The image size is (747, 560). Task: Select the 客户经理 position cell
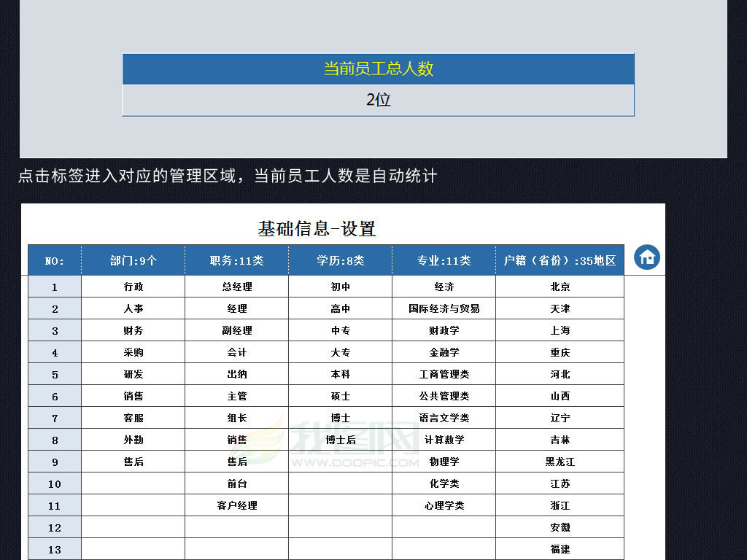[x=237, y=506]
